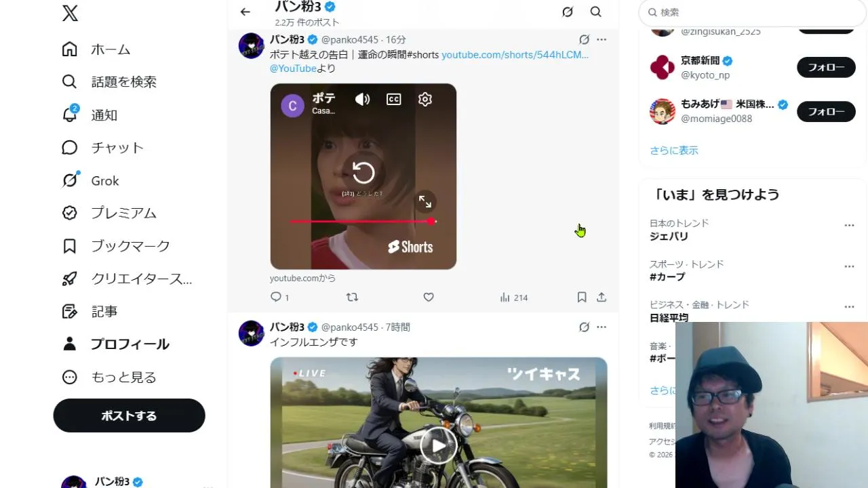The image size is (868, 488).
Task: Click the ポストする button
Action: click(129, 415)
